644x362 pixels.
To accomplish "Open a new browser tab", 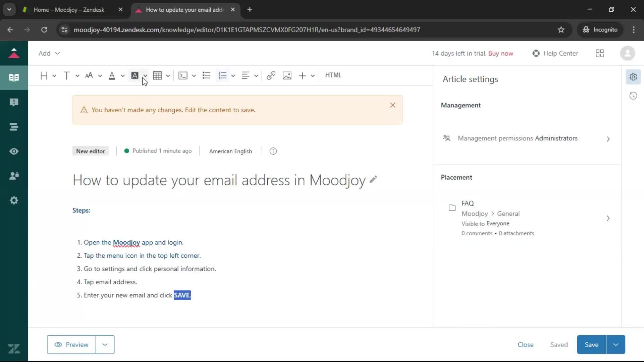I will [250, 10].
